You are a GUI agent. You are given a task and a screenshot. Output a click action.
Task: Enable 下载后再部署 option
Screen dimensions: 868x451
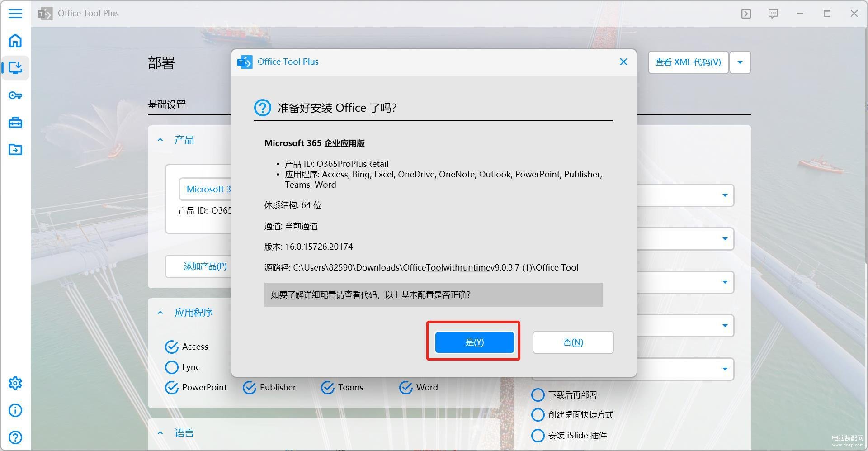[x=538, y=395]
